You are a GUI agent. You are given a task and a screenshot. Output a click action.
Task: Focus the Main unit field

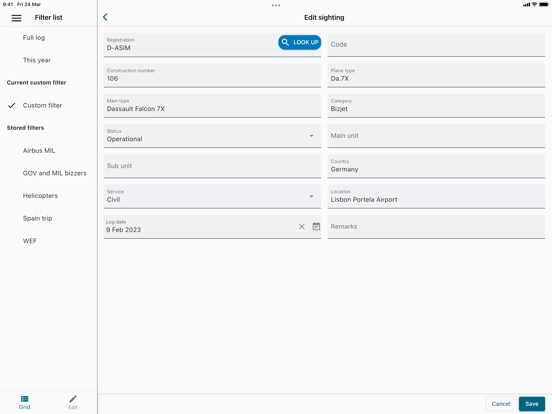(x=436, y=136)
